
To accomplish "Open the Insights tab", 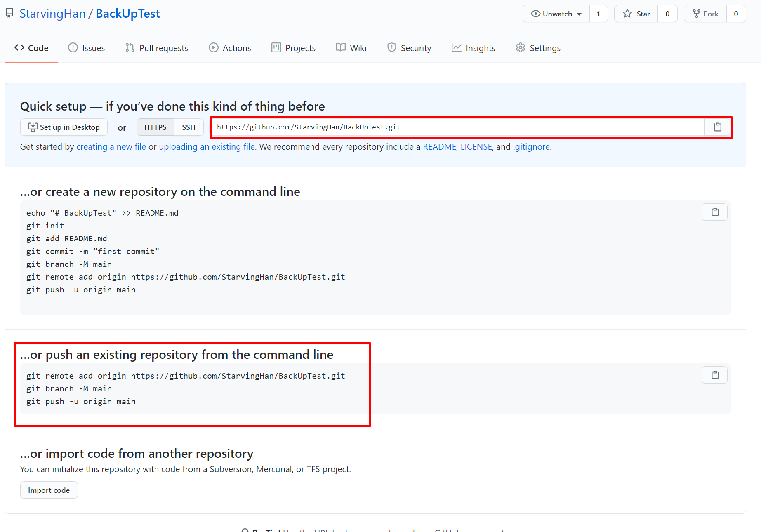I will tap(473, 48).
